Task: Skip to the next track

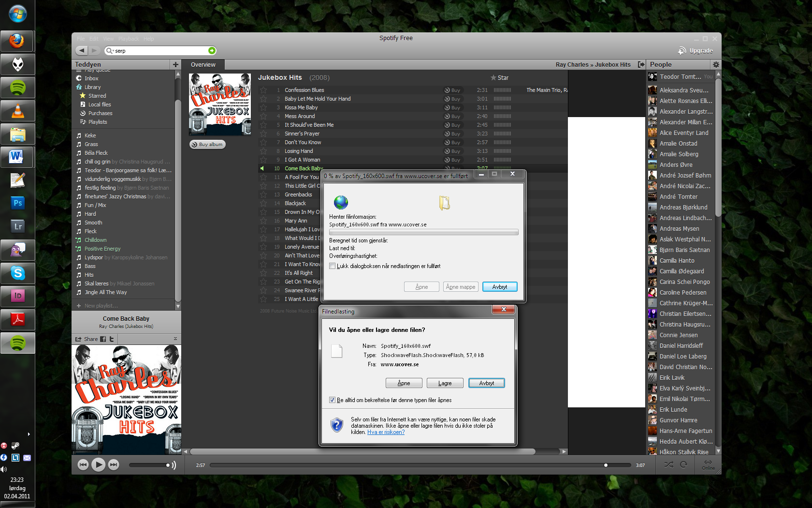Action: 114,465
